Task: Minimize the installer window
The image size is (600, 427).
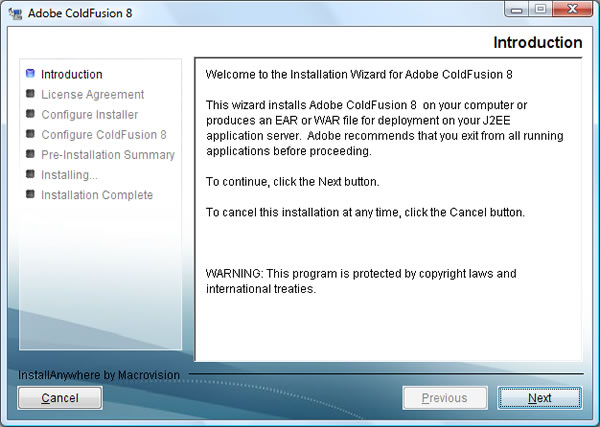Action: coord(517,9)
